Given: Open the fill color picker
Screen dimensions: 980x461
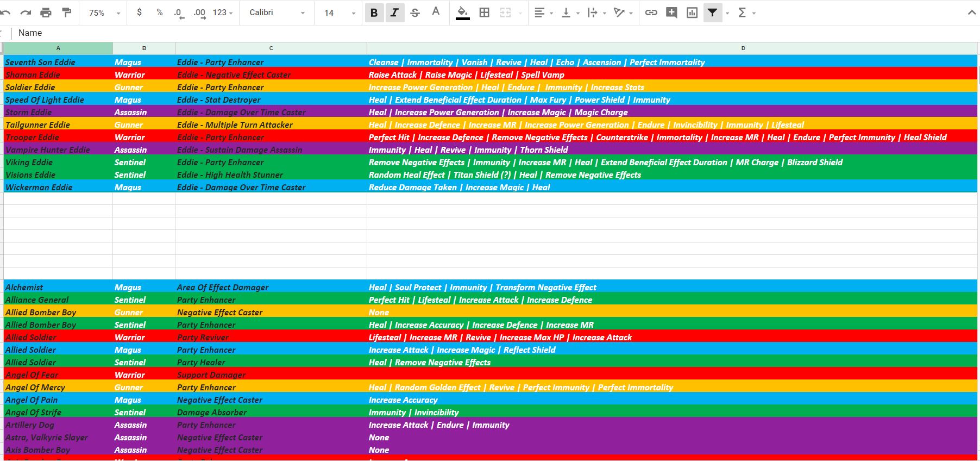Looking at the screenshot, I should 462,13.
